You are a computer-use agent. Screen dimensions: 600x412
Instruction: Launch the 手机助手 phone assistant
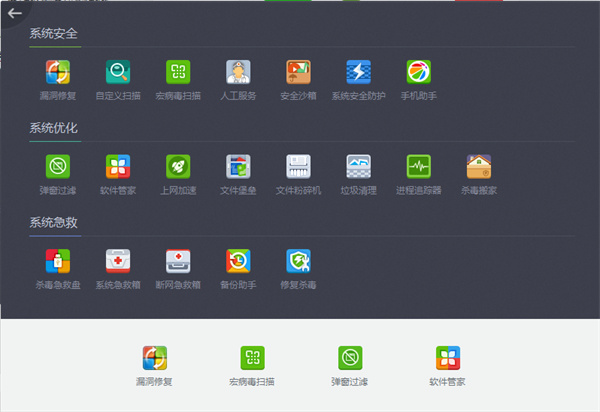pos(419,72)
